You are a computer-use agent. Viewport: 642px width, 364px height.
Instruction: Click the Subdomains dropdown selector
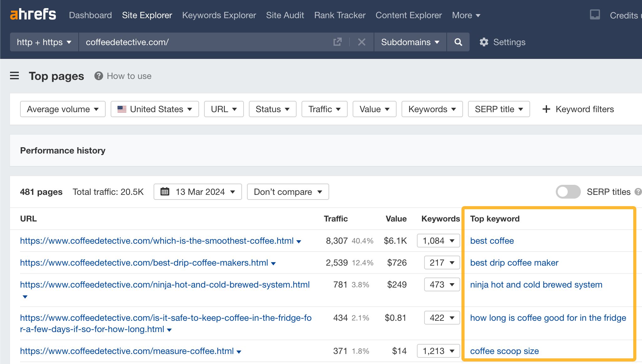(x=408, y=42)
